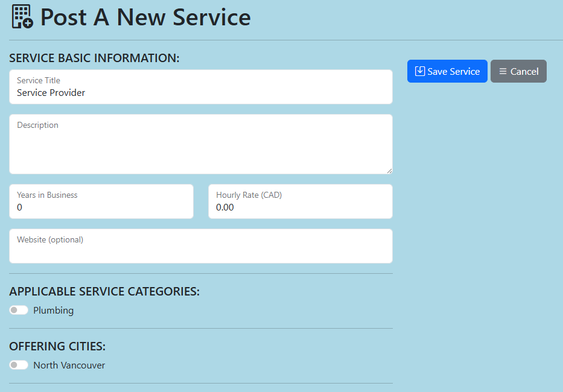Click inside the Description text area
The height and width of the screenshot is (392, 563).
pos(200,148)
